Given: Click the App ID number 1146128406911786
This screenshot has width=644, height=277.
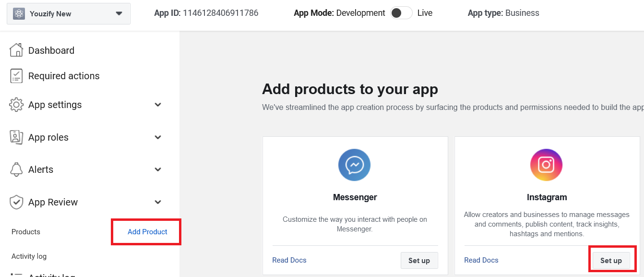Looking at the screenshot, I should 221,13.
